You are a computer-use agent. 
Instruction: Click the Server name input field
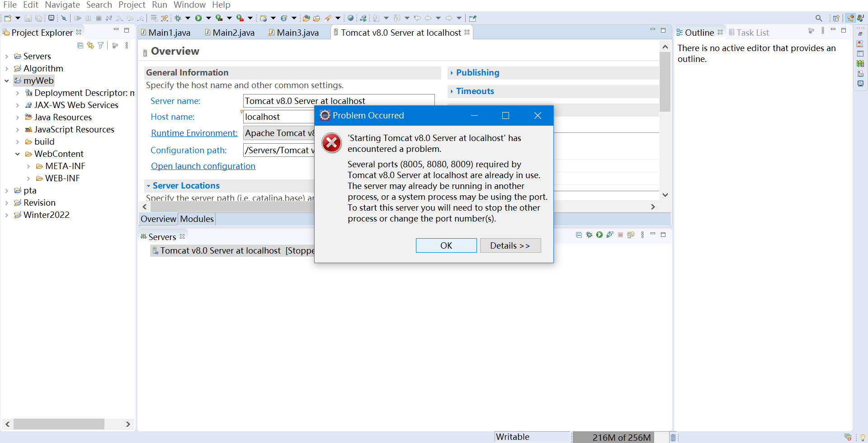339,101
